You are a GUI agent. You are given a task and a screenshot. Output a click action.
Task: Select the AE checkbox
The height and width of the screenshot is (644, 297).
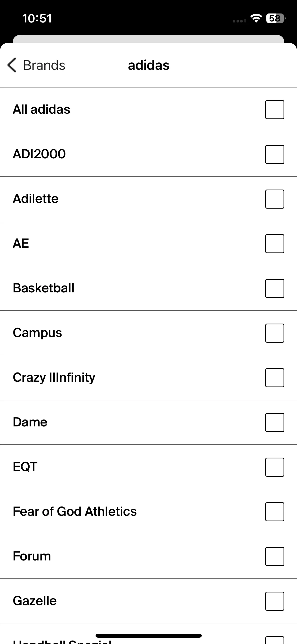(x=275, y=244)
